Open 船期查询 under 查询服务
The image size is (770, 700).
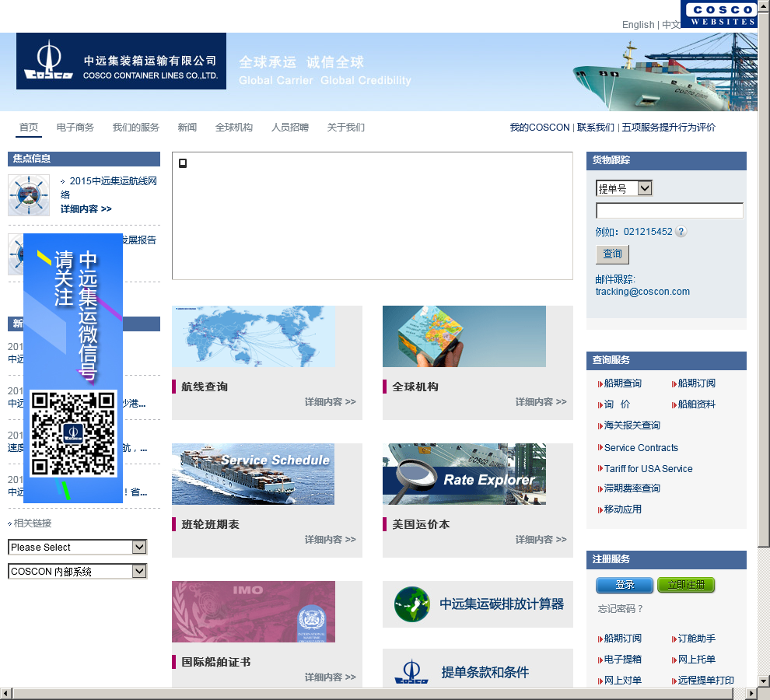(x=622, y=383)
